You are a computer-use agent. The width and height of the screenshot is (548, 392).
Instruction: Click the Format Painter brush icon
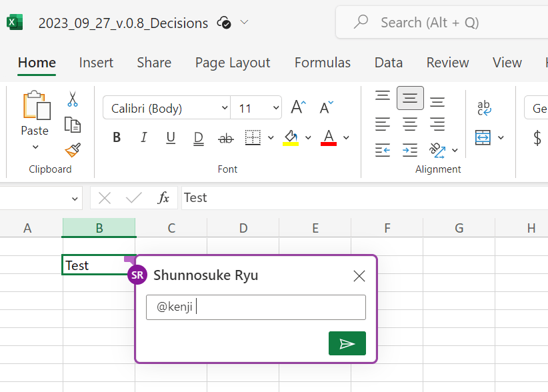(73, 149)
